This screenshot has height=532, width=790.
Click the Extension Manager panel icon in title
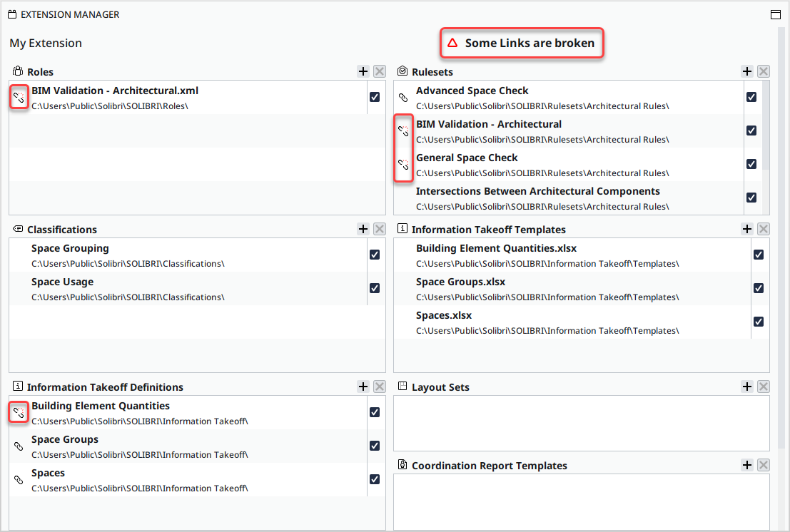tap(12, 14)
